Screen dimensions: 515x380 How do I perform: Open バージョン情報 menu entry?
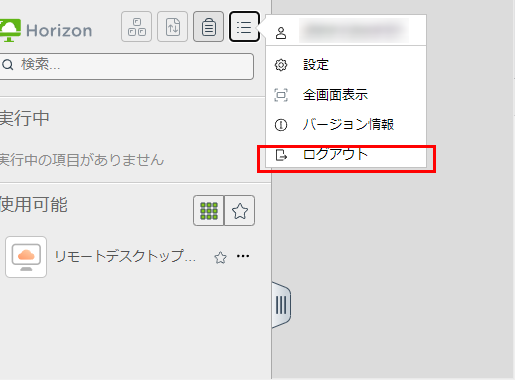pyautogui.click(x=346, y=125)
